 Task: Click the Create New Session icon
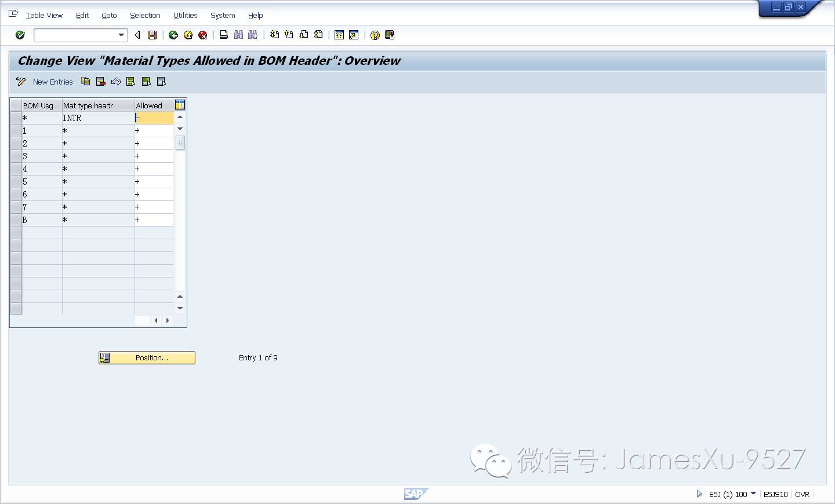(339, 35)
